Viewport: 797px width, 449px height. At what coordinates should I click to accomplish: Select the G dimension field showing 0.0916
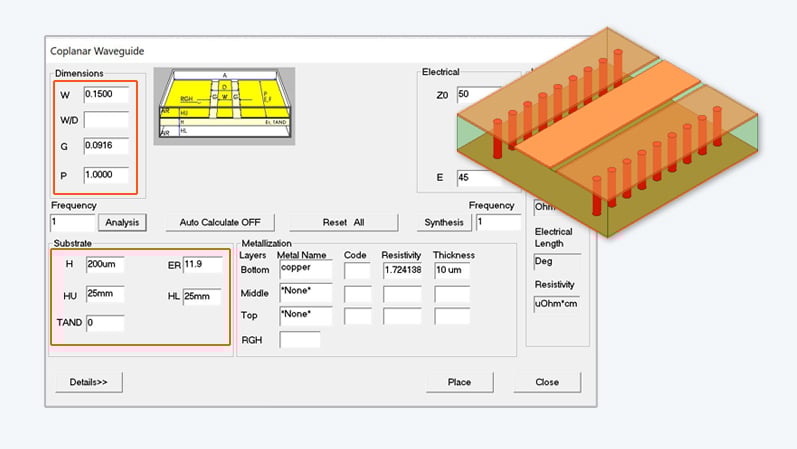point(106,146)
